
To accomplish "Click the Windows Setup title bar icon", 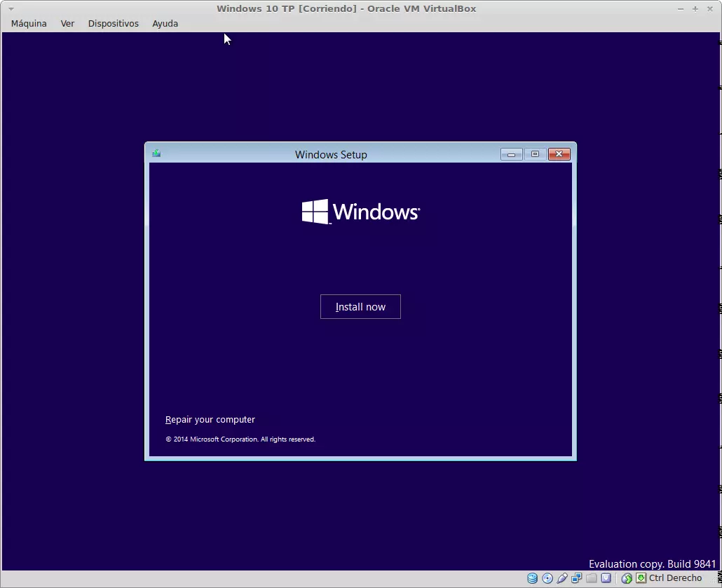I will point(156,153).
